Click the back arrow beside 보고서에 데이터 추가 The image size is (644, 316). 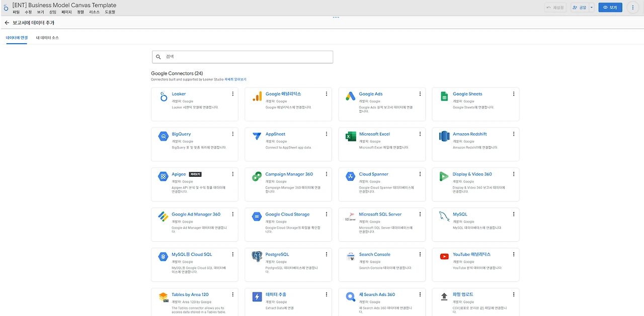[x=7, y=23]
